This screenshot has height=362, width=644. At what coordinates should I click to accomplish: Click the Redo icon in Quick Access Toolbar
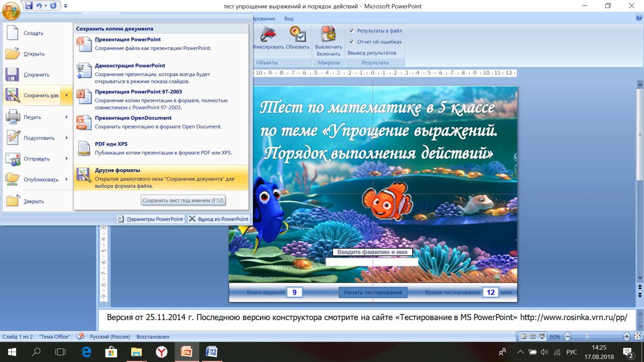tap(54, 6)
